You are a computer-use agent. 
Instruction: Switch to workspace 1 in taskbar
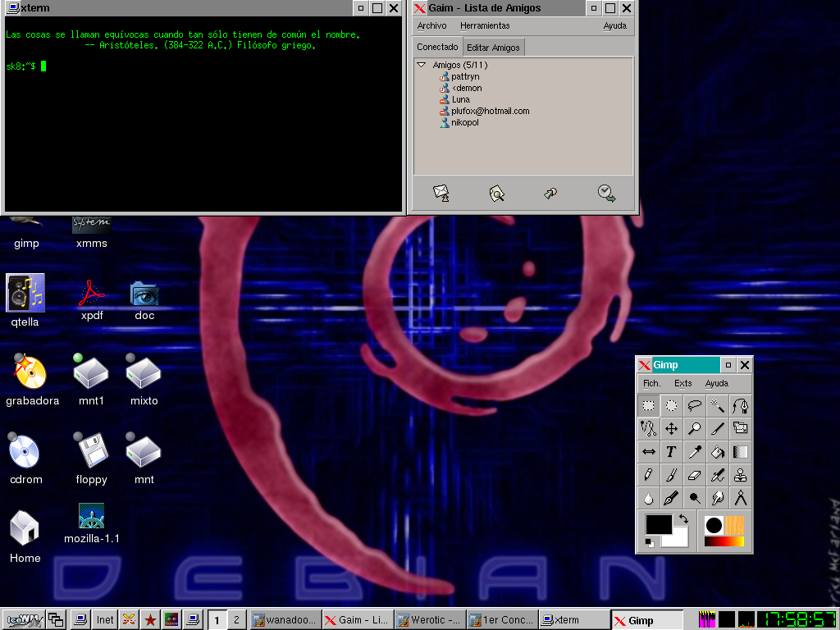point(217,620)
